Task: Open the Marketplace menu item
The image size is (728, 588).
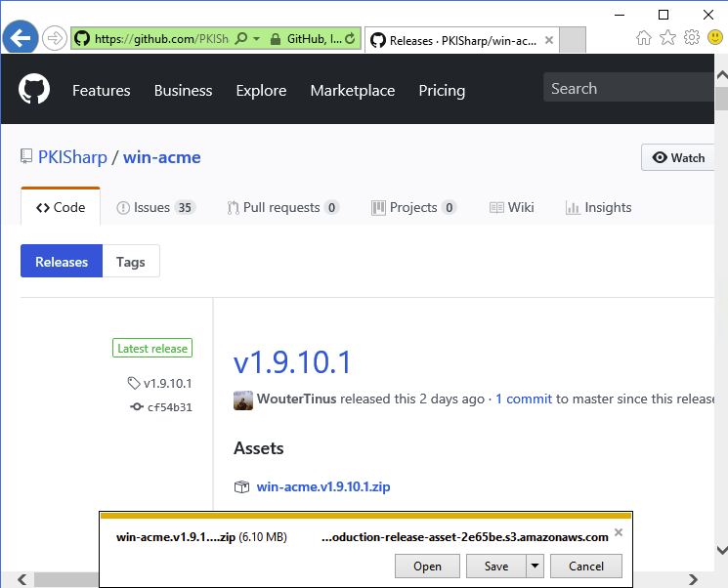Action: [x=353, y=90]
